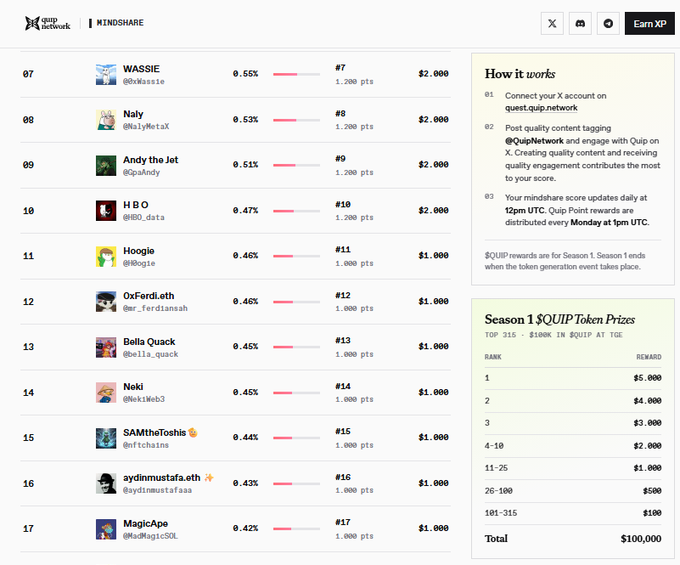The image size is (680, 565).
Task: Click the Neki name
Action: pyautogui.click(x=133, y=387)
